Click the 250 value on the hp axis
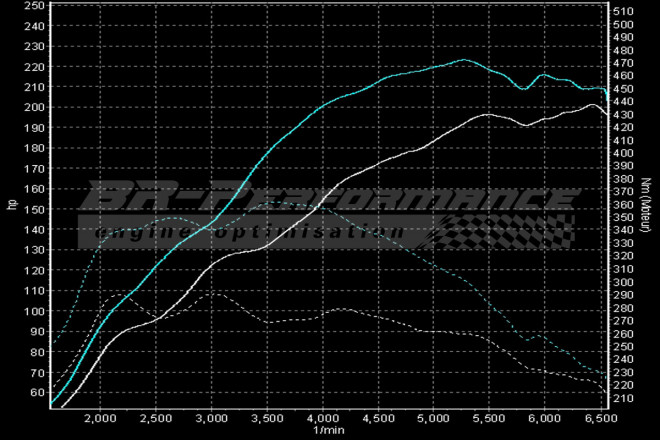Screen dimensions: 660x440 coord(35,5)
